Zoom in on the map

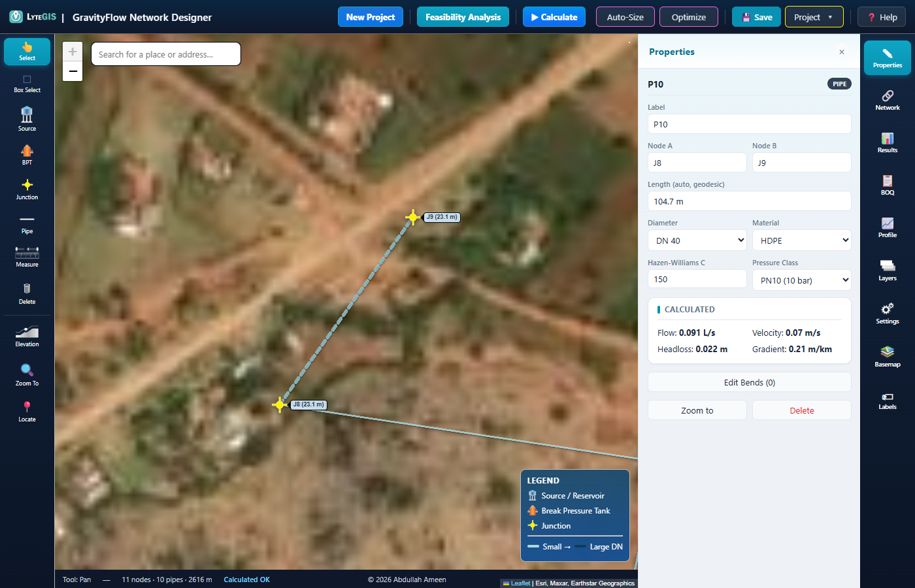pos(73,52)
